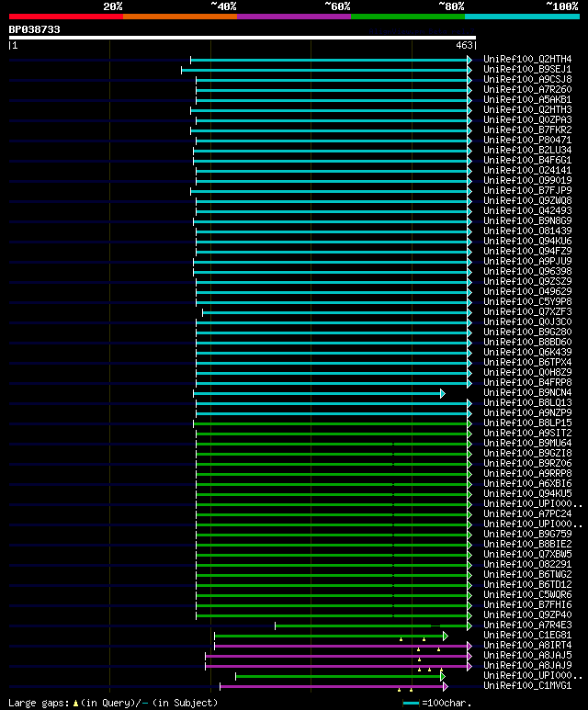Select the UniRef100_A9PJU9 label

pos(527,261)
